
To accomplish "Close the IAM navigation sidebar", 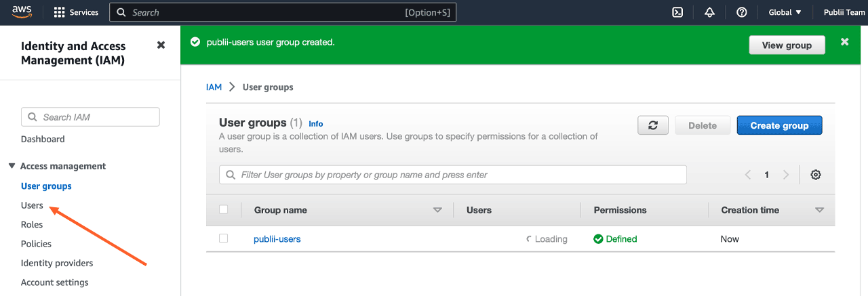I will pyautogui.click(x=161, y=45).
